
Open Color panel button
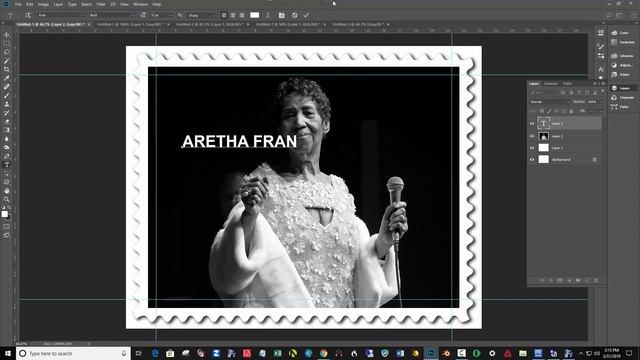pyautogui.click(x=620, y=33)
